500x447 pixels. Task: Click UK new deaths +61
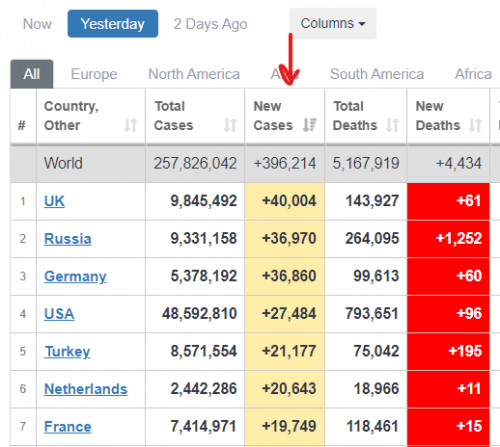tap(469, 201)
